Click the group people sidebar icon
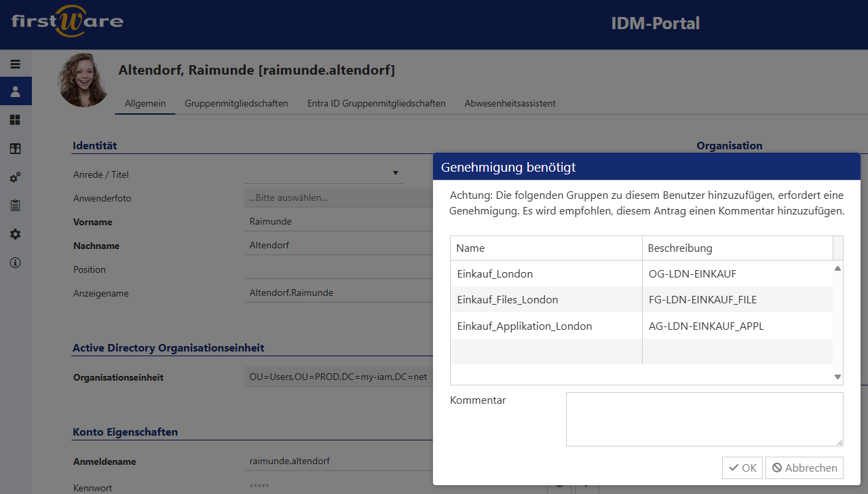The height and width of the screenshot is (494, 868). [15, 149]
